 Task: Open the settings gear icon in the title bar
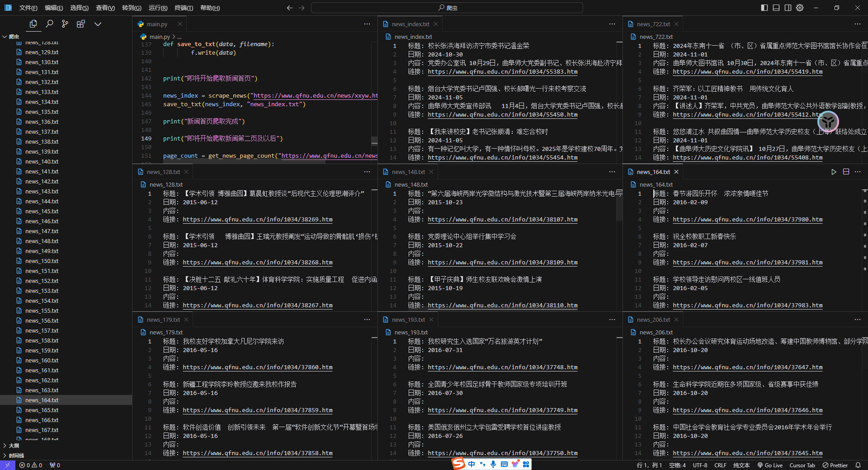(x=800, y=8)
